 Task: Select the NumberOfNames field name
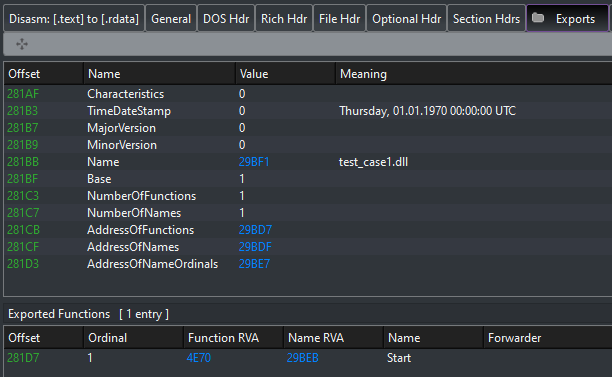pos(134,213)
